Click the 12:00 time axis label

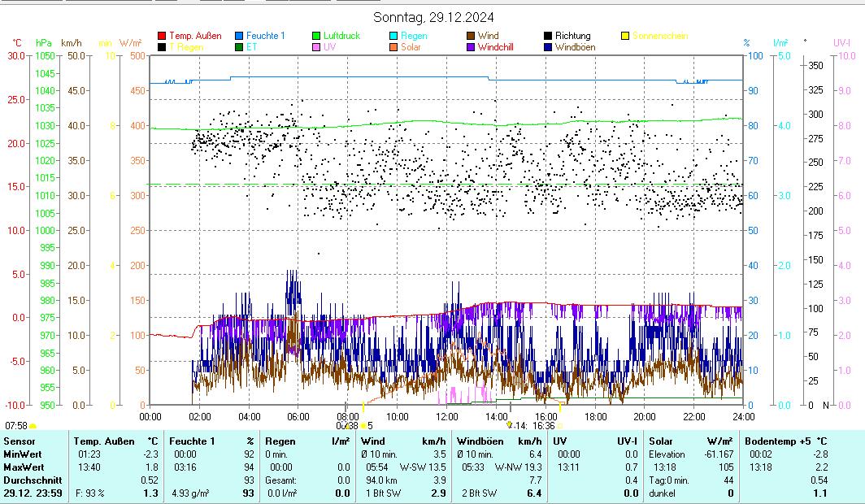tap(447, 416)
